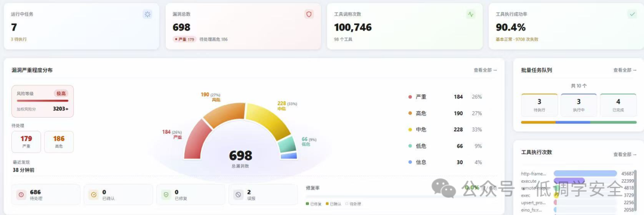Click the 98 个工具 text
Viewport: 644px width, 215px height.
tap(343, 39)
